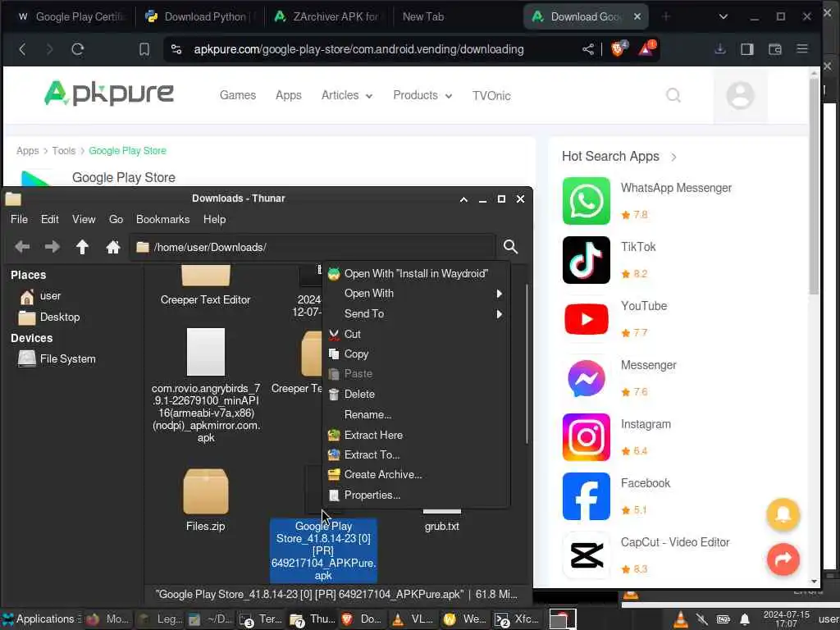Bookmark page using browser bookmark icon
The width and height of the screenshot is (840, 630).
[x=144, y=49]
